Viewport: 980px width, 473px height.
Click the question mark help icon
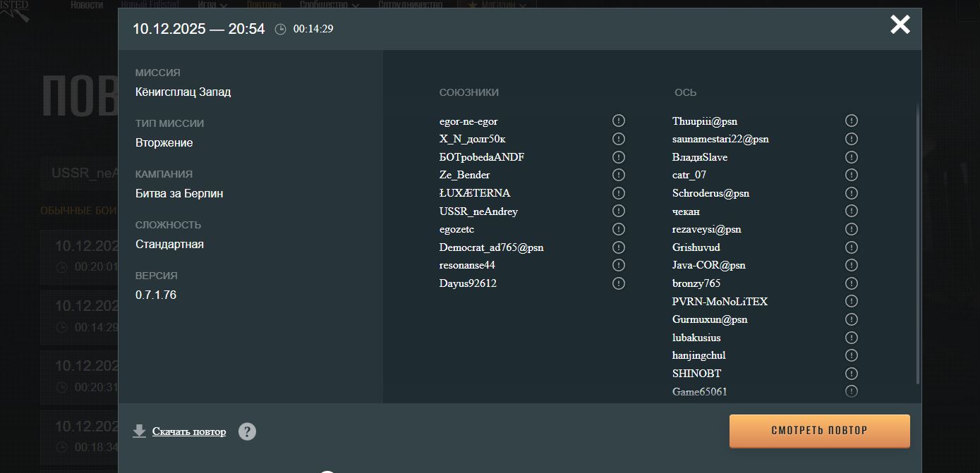247,431
